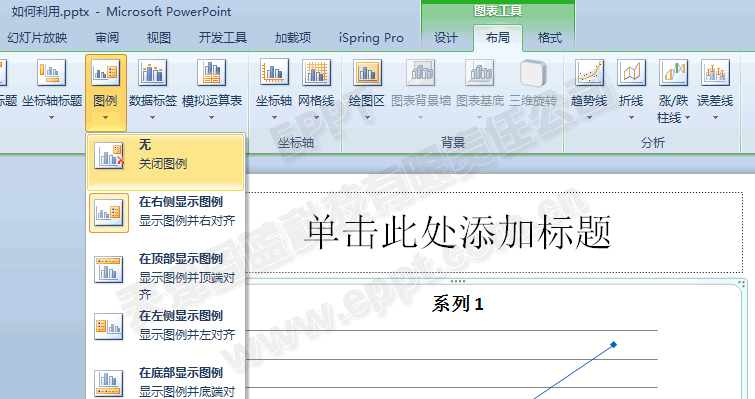Image resolution: width=755 pixels, height=399 pixels.
Task: Click the 背景 group label
Action: point(453,142)
